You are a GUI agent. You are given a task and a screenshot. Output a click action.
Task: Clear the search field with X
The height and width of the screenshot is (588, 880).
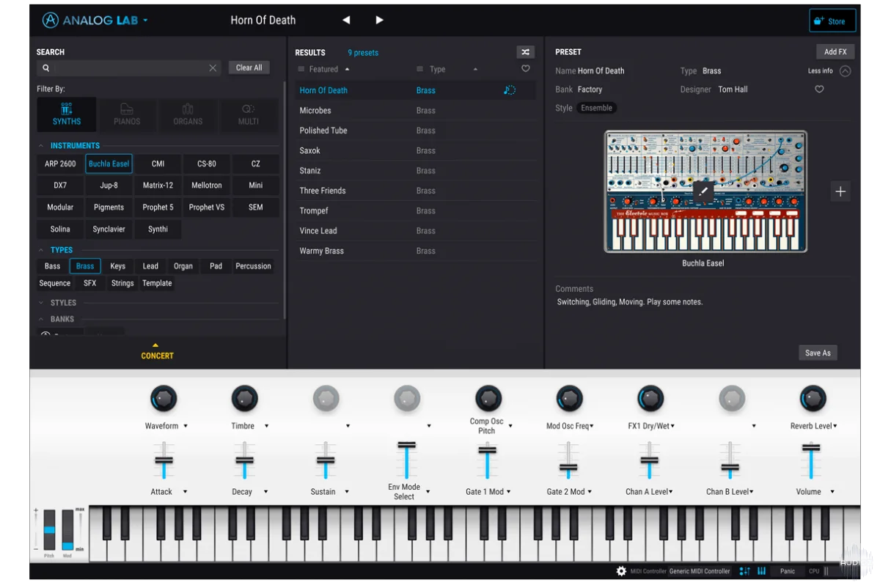pyautogui.click(x=213, y=68)
